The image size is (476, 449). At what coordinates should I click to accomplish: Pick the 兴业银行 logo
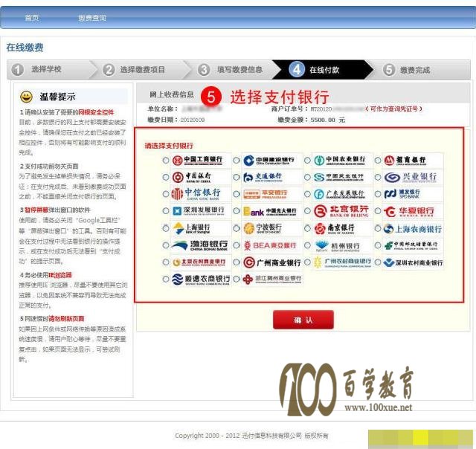point(412,177)
